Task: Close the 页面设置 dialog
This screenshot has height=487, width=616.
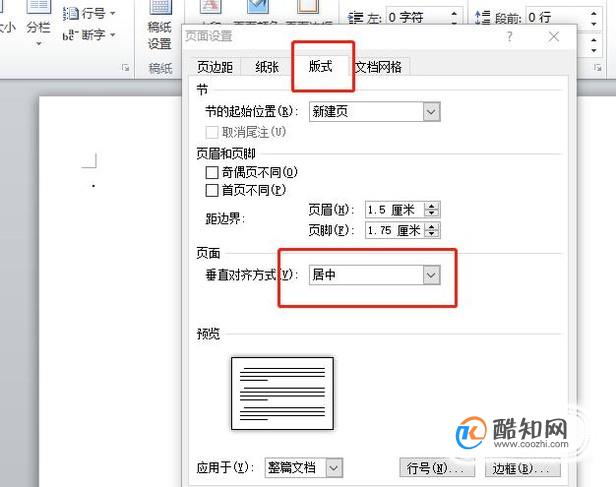Action: click(554, 37)
